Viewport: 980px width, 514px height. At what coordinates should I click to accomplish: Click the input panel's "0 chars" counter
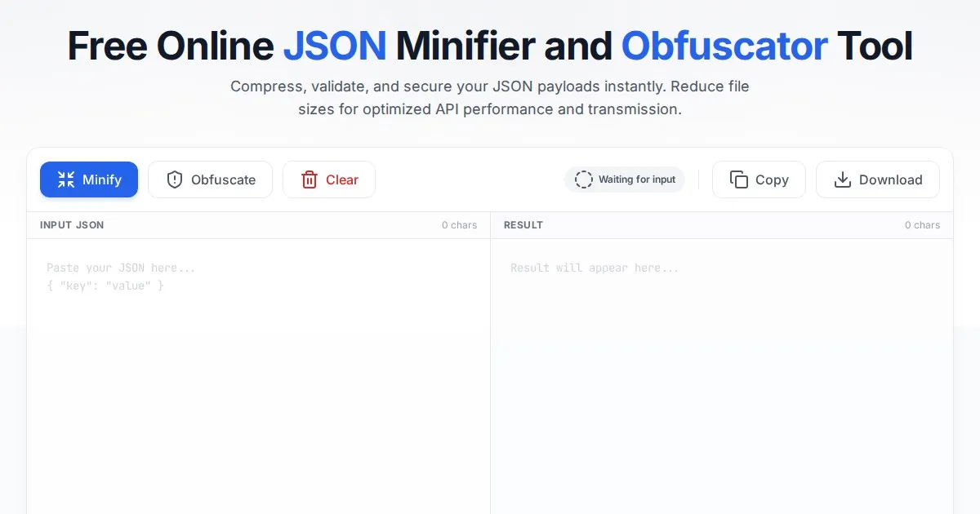click(x=459, y=225)
